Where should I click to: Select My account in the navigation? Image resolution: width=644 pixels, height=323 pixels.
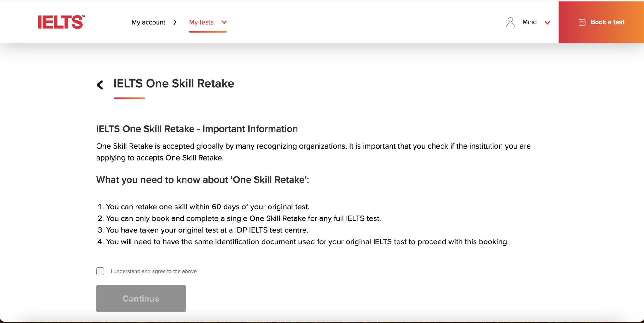[148, 22]
